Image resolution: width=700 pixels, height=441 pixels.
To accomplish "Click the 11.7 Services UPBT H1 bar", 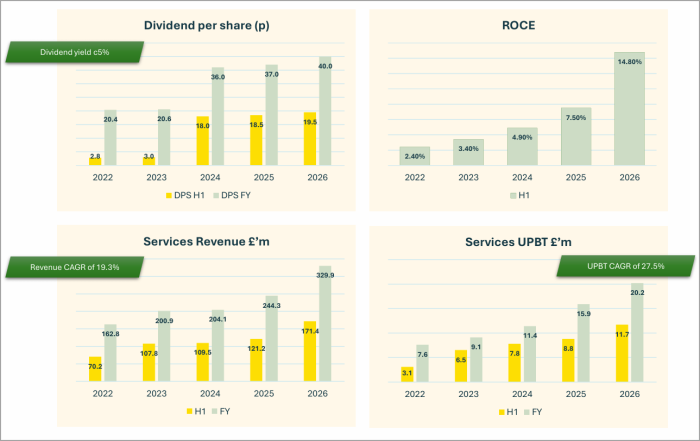I will tap(622, 354).
